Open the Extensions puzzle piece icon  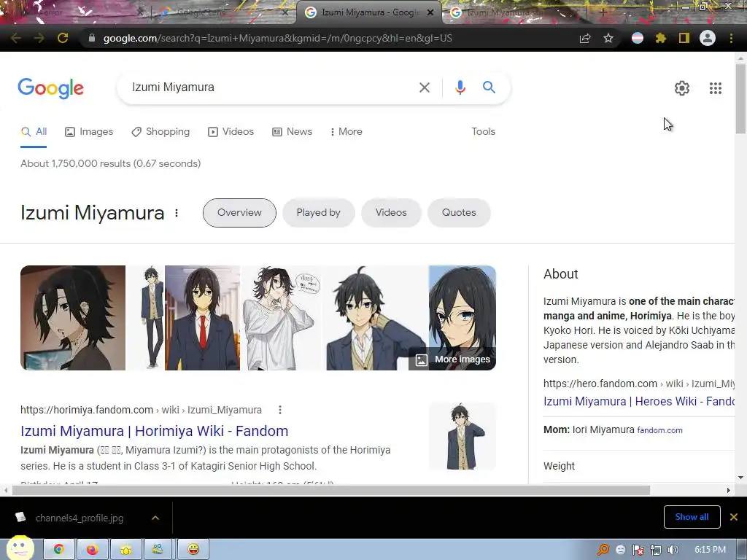661,38
